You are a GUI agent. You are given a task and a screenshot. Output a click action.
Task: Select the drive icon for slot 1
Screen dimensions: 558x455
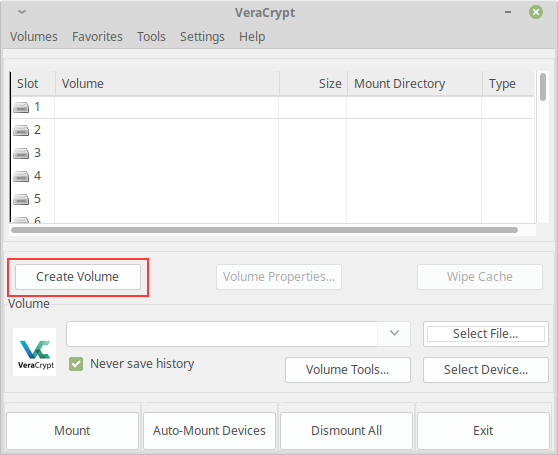21,107
